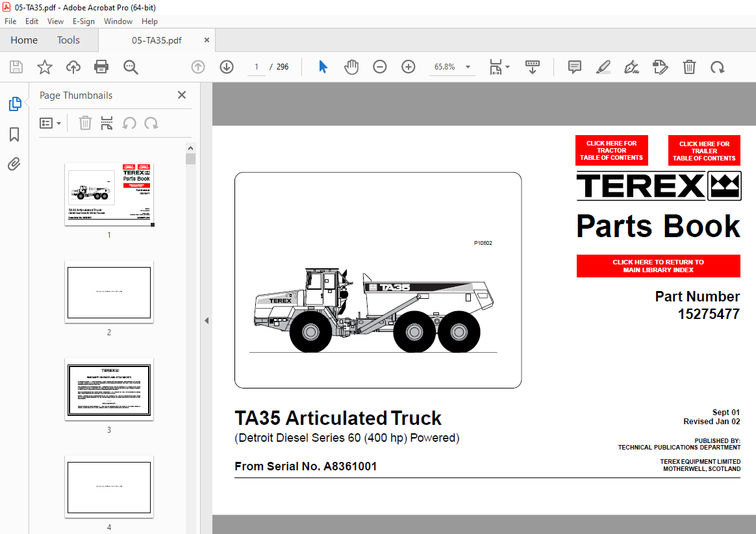Zoom in with plus button
The width and height of the screenshot is (756, 534).
click(409, 67)
